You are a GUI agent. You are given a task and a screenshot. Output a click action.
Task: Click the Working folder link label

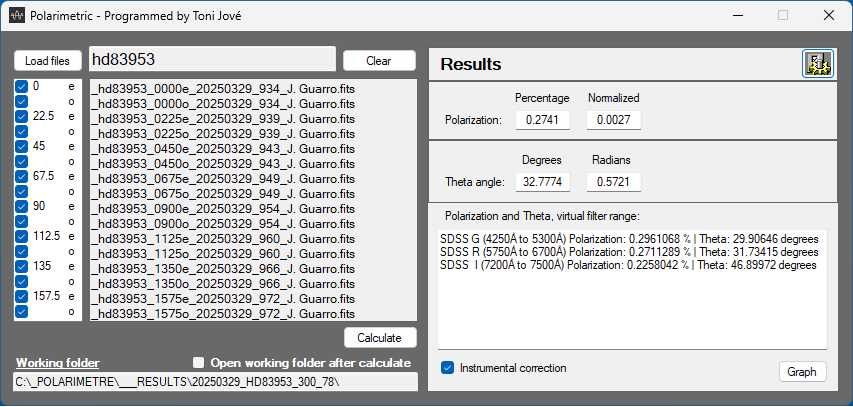click(58, 363)
